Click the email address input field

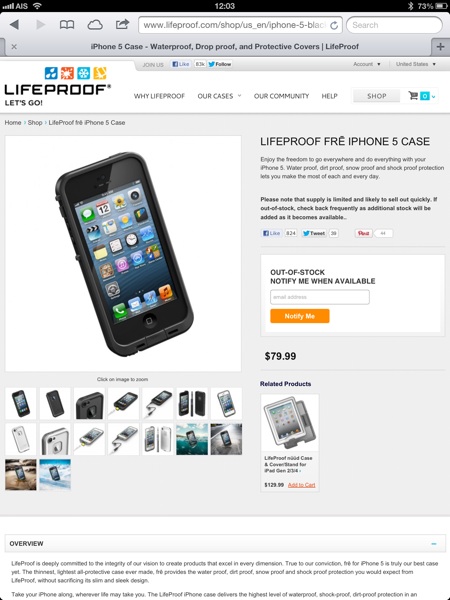coord(320,297)
